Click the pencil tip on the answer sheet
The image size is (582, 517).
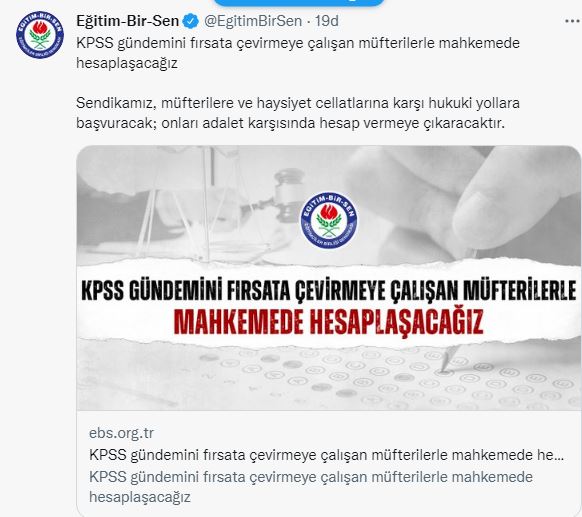pyautogui.click(x=444, y=367)
